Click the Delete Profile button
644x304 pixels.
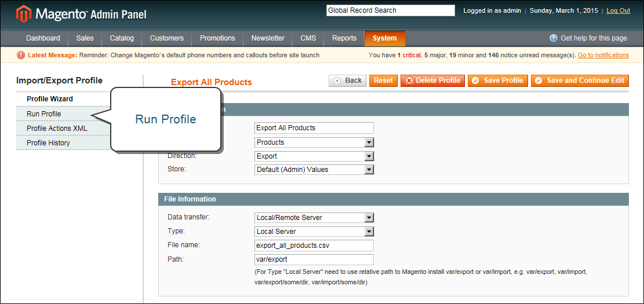click(432, 80)
